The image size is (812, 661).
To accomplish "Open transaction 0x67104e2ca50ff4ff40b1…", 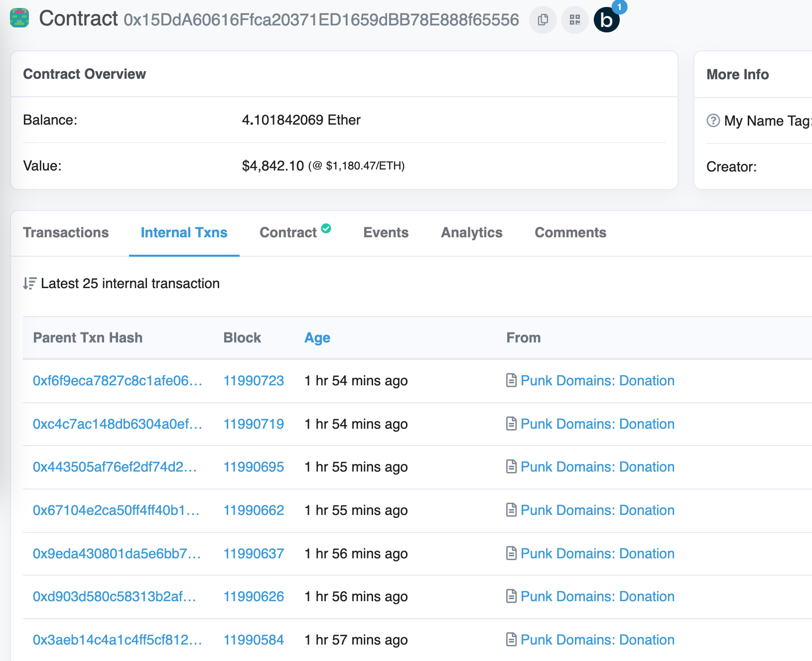I will (x=116, y=510).
